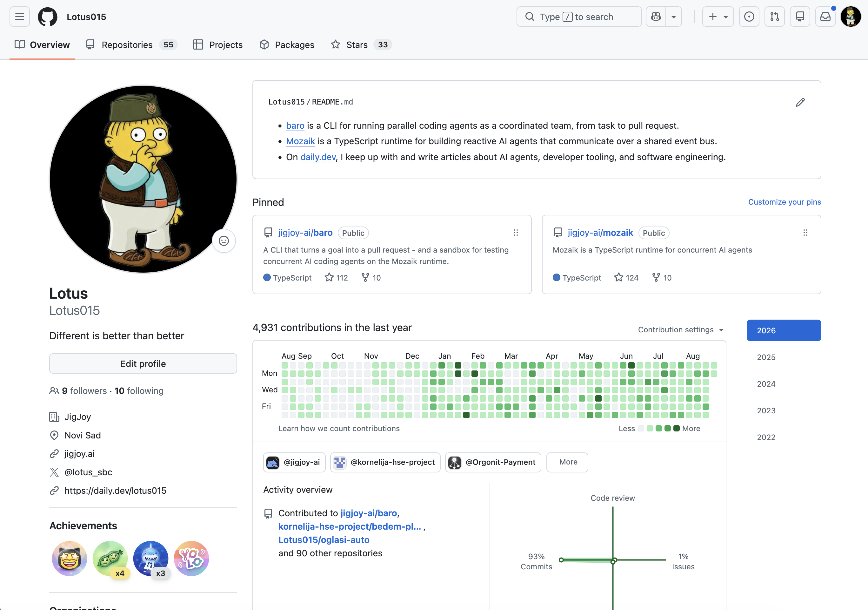Expand the Copilot dropdown arrow
This screenshot has height=610, width=868.
(x=674, y=17)
